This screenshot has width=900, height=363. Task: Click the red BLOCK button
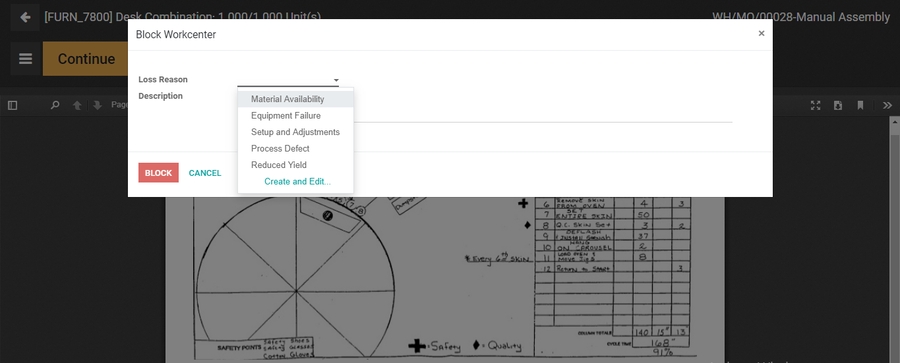(x=158, y=173)
